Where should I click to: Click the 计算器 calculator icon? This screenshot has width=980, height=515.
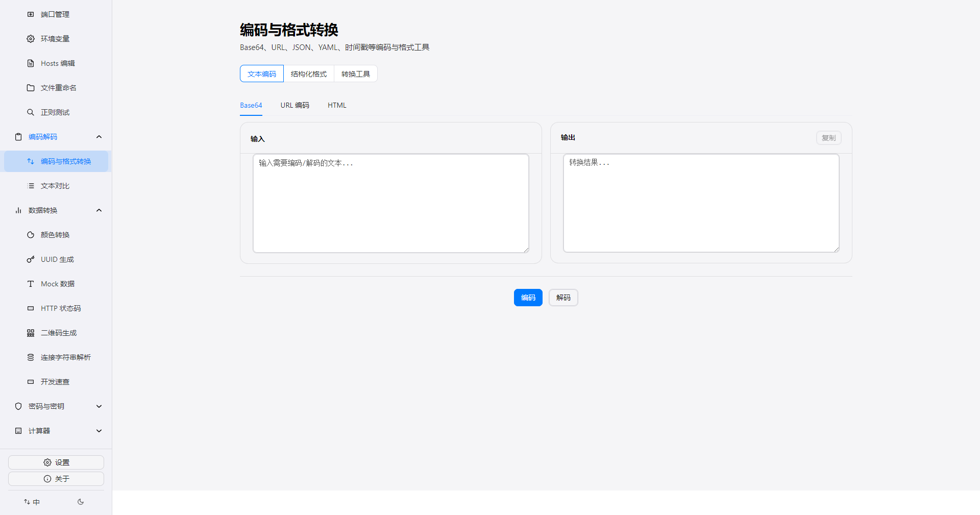click(18, 431)
